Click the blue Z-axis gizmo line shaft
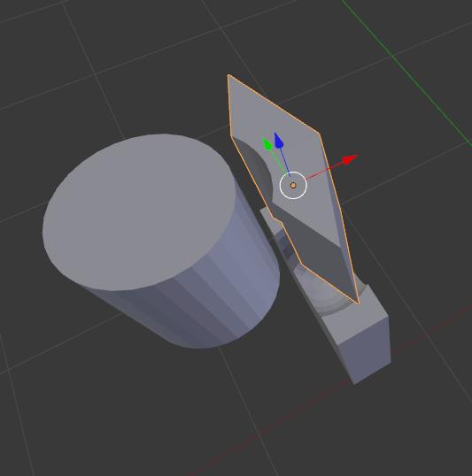Viewport: 472px width, 476px height. pyautogui.click(x=284, y=161)
